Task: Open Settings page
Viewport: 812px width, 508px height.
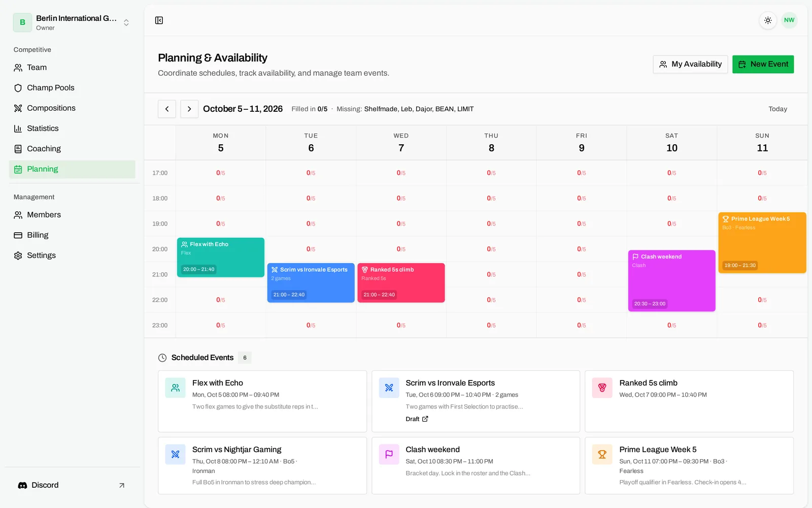Action: pyautogui.click(x=72, y=256)
